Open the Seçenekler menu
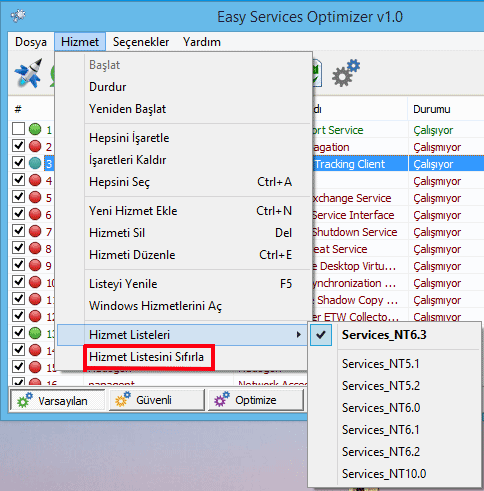This screenshot has height=491, width=484. point(141,42)
